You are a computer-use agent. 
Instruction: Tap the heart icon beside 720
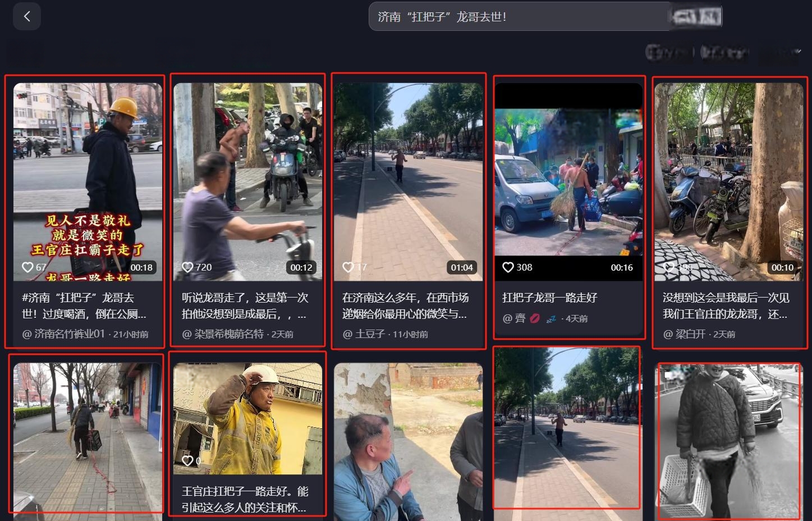[x=187, y=267]
